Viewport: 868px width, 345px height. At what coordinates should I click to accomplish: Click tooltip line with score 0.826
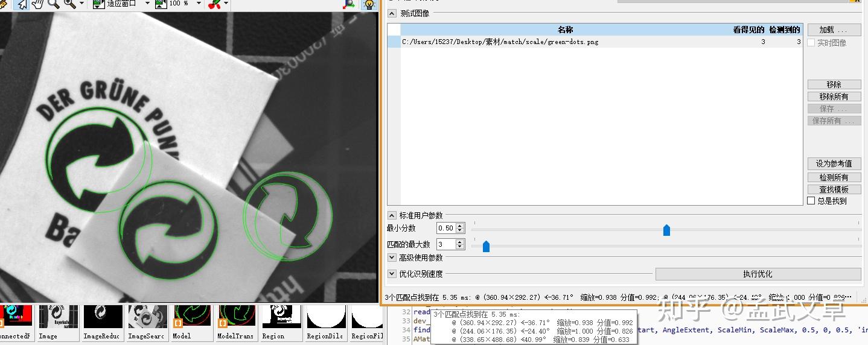click(541, 331)
